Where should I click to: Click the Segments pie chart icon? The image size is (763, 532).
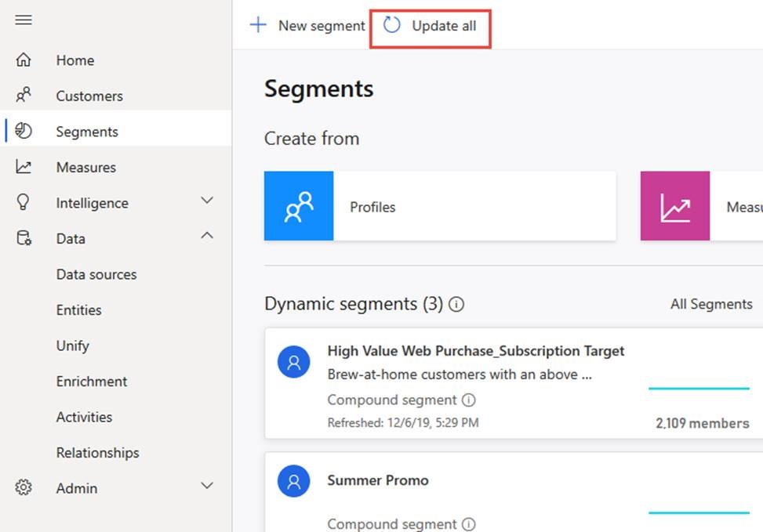click(23, 131)
